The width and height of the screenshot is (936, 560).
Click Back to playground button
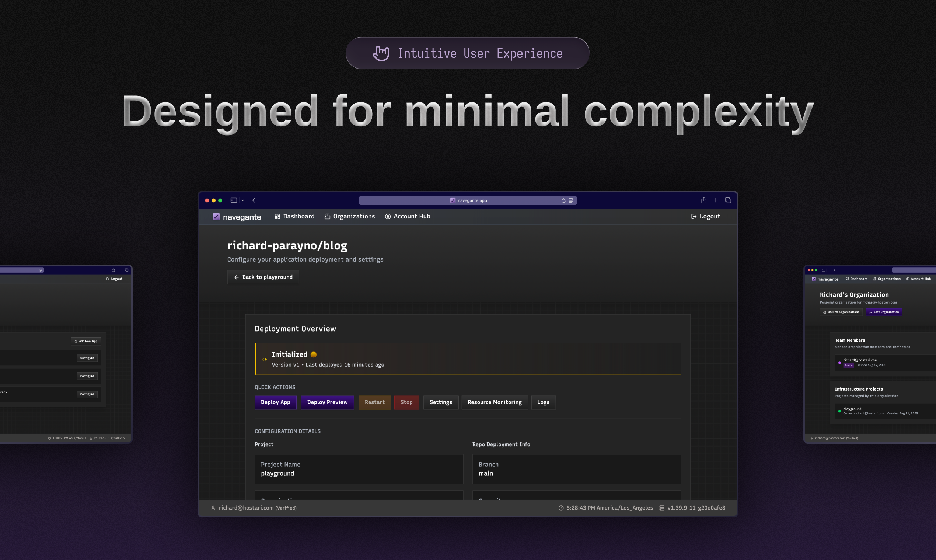click(263, 277)
